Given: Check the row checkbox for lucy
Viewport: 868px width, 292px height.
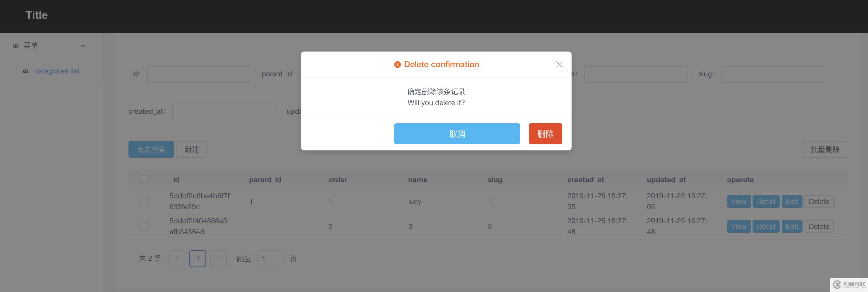Looking at the screenshot, I should 145,201.
